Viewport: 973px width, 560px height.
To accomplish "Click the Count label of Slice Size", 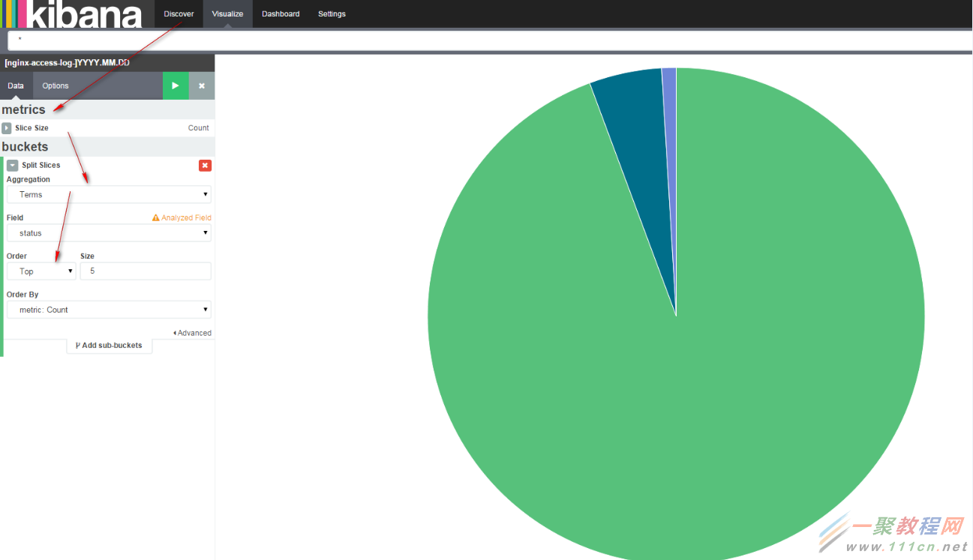I will tap(198, 128).
